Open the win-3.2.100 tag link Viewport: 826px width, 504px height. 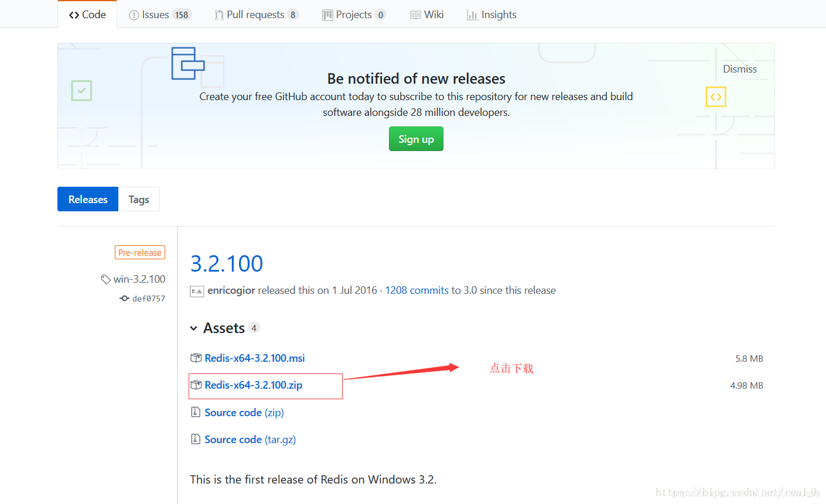tap(139, 279)
